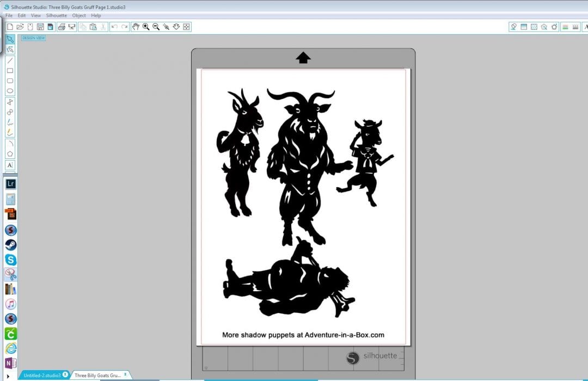Choose the Zoom Selection tool
Viewport: 588px width, 381px height.
166,27
